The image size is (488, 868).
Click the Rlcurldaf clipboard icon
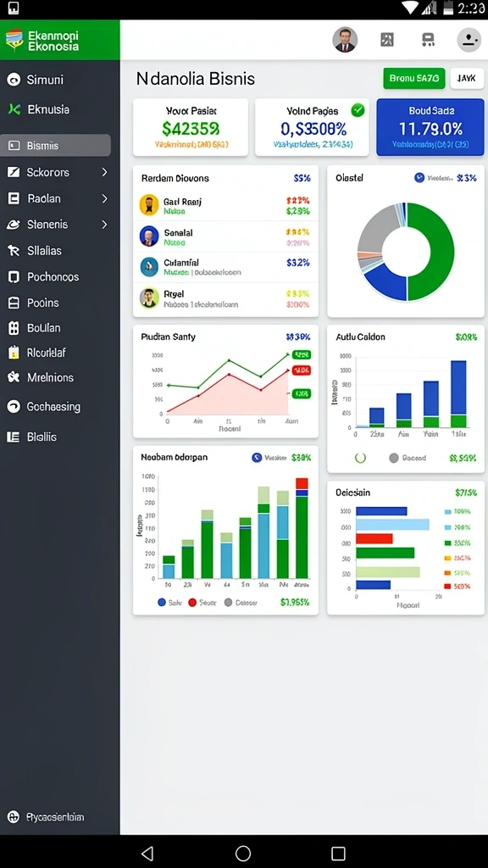(14, 353)
